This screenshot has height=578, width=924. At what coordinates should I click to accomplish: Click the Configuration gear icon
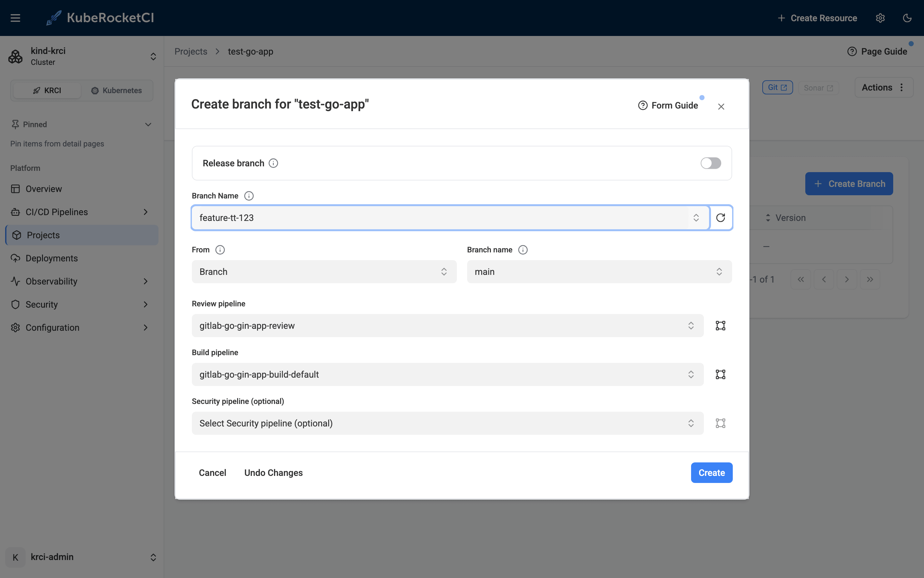pos(15,328)
